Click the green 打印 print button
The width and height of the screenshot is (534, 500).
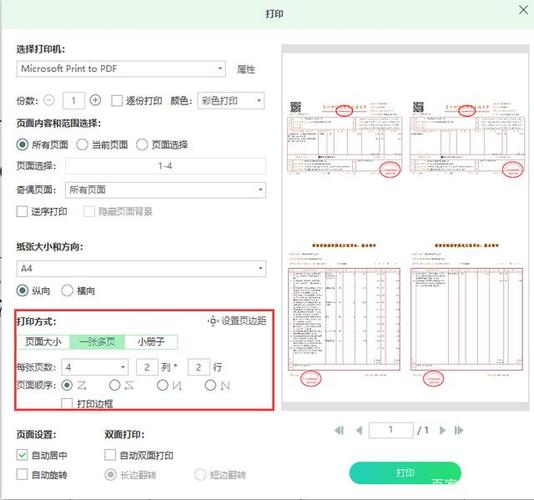pos(405,473)
